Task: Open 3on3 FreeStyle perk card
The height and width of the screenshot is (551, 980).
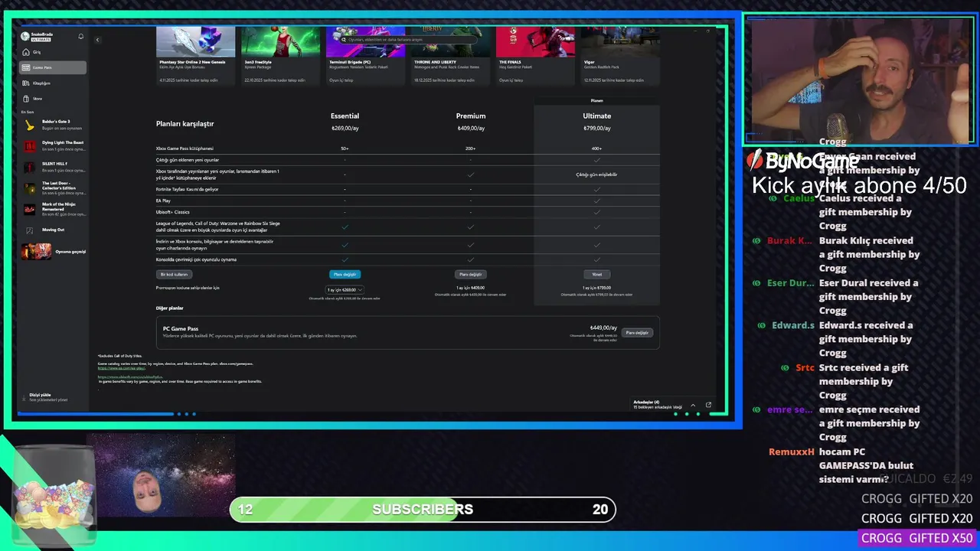Action: click(x=280, y=55)
